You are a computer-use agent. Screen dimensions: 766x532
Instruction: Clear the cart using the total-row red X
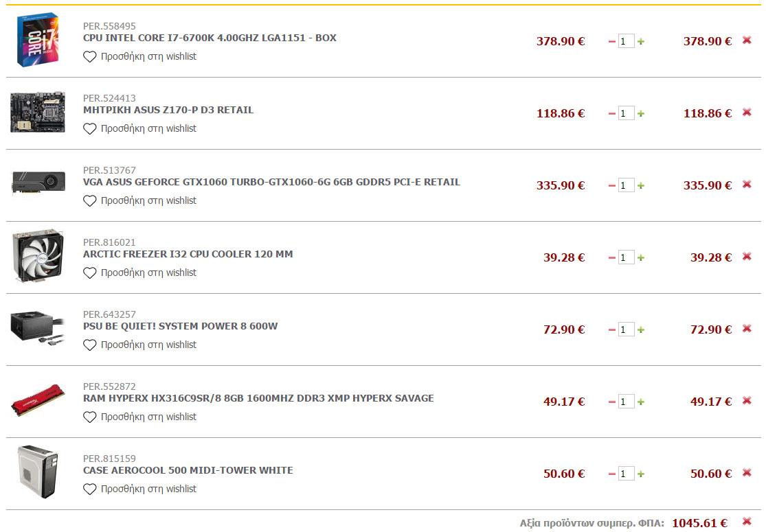point(747,522)
